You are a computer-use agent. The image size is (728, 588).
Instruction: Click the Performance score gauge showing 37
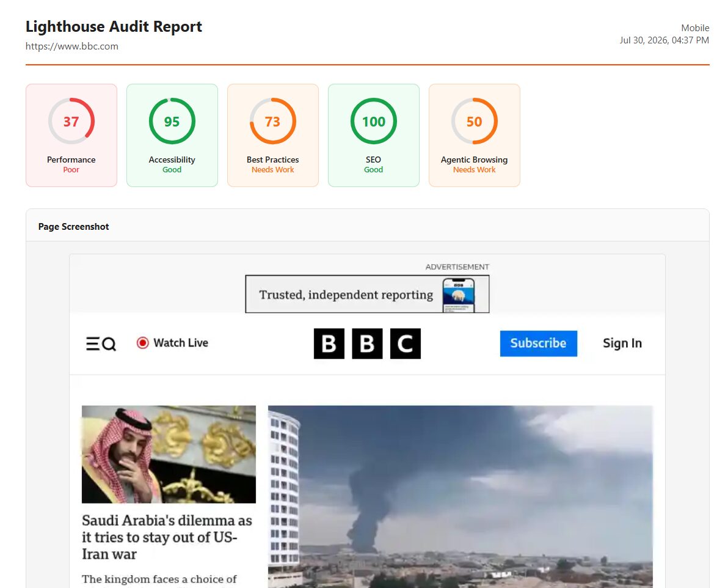71,121
